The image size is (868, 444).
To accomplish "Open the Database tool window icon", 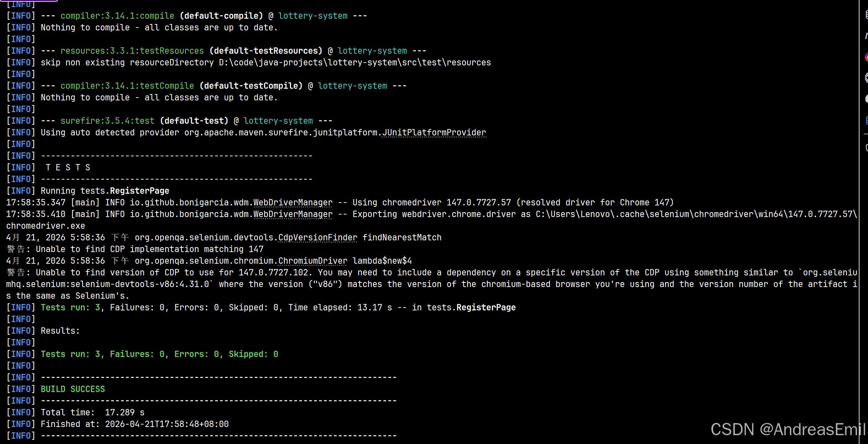I will (x=866, y=14).
